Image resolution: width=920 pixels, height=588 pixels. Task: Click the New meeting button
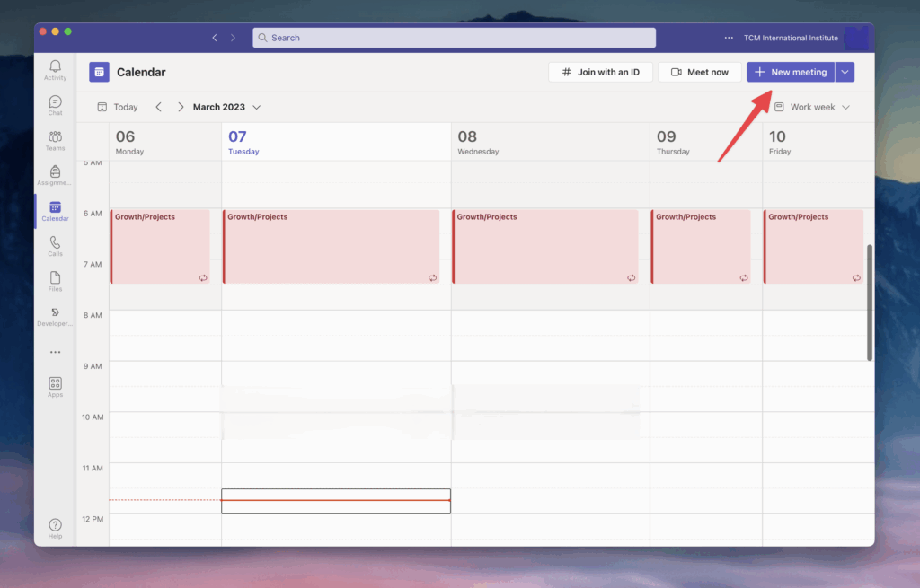point(791,72)
